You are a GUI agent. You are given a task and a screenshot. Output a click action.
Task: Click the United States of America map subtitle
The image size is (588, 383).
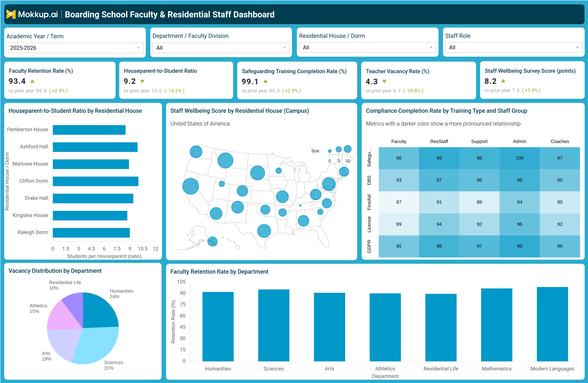[200, 124]
